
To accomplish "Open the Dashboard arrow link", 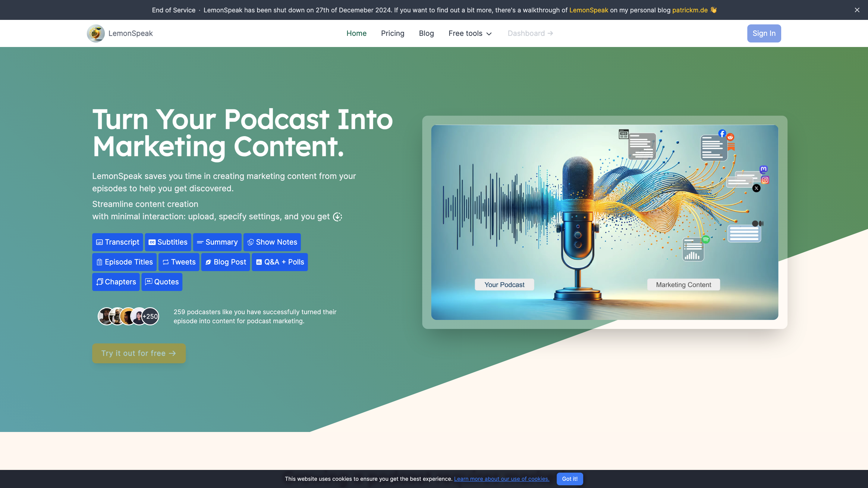I will point(530,33).
